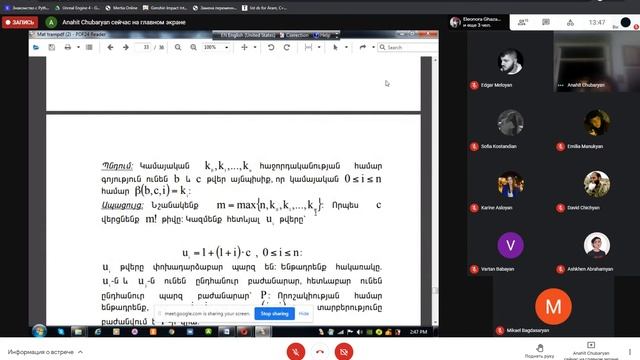Click Mikael Bagdasaryan orange M avatar

click(x=553, y=307)
